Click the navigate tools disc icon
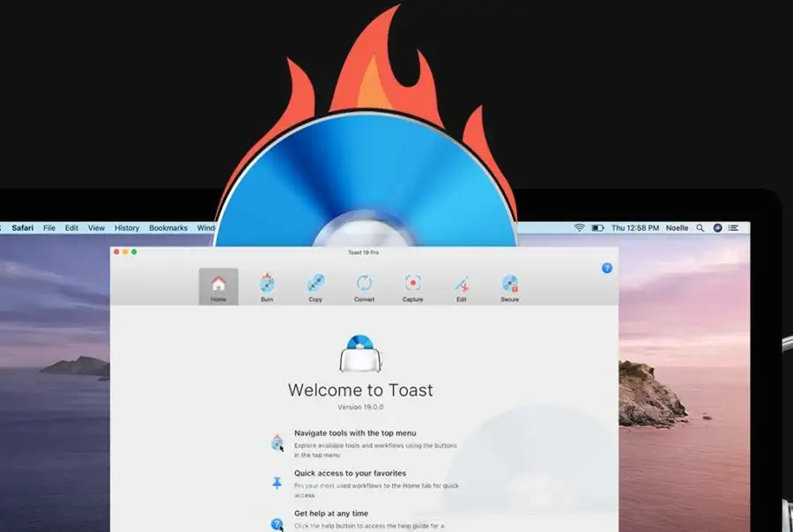Viewport: 793px width, 532px height. pyautogui.click(x=277, y=442)
